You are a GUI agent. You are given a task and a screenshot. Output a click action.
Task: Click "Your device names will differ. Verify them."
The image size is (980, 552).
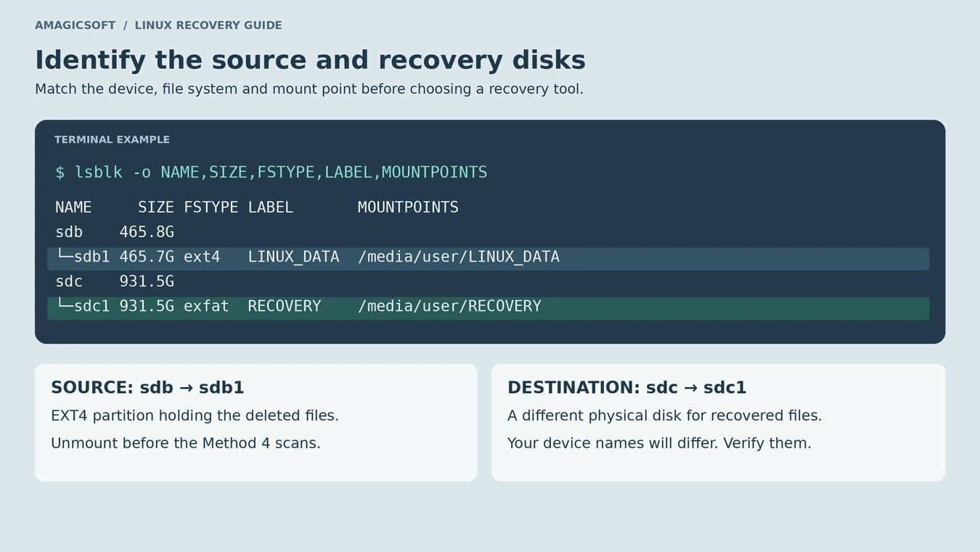(659, 443)
